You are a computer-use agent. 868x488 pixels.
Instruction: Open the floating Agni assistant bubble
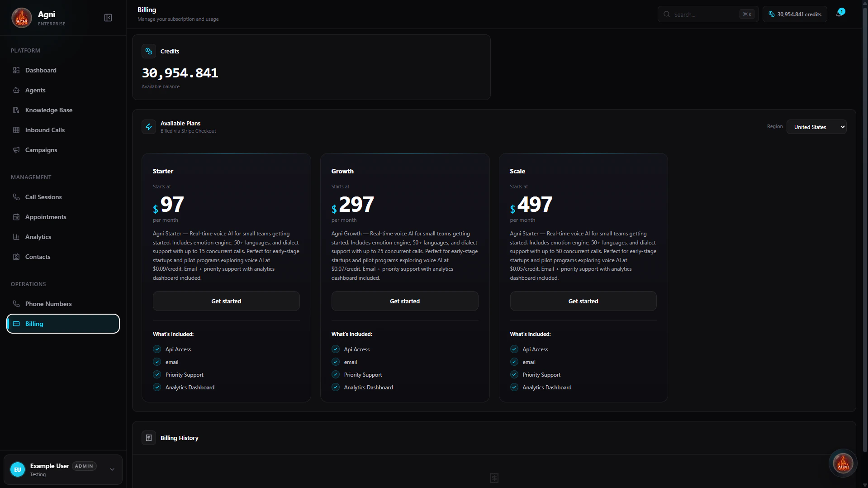click(843, 463)
